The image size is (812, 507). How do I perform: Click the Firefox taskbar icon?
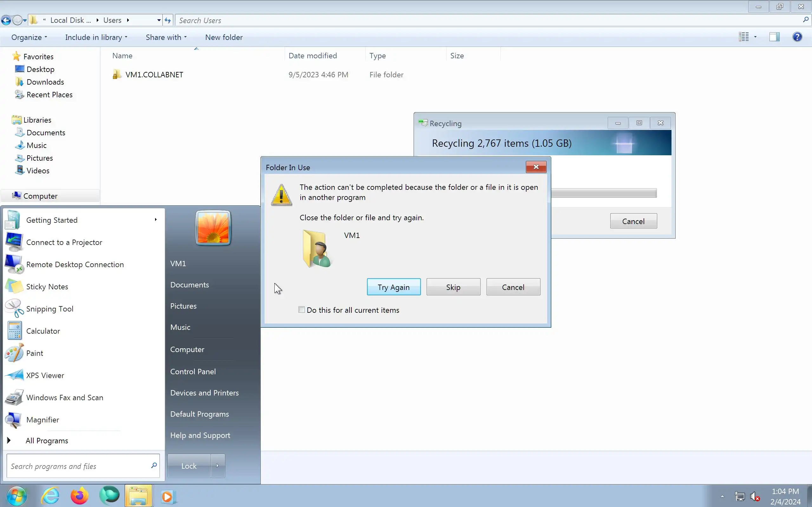(80, 496)
